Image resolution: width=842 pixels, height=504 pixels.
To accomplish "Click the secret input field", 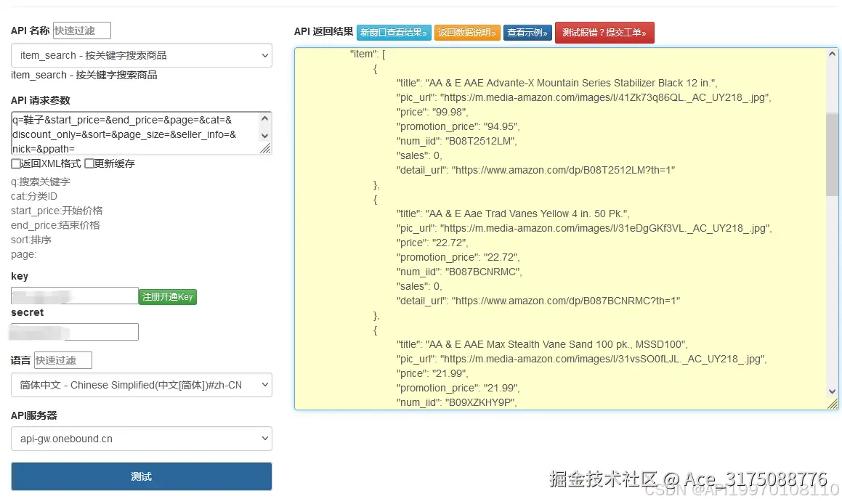I will (75, 332).
